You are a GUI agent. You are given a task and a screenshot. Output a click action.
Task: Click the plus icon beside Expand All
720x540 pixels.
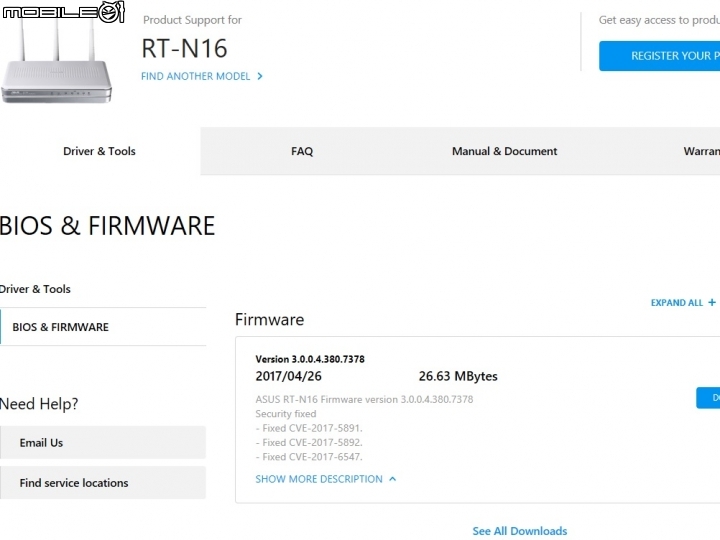pyautogui.click(x=712, y=302)
